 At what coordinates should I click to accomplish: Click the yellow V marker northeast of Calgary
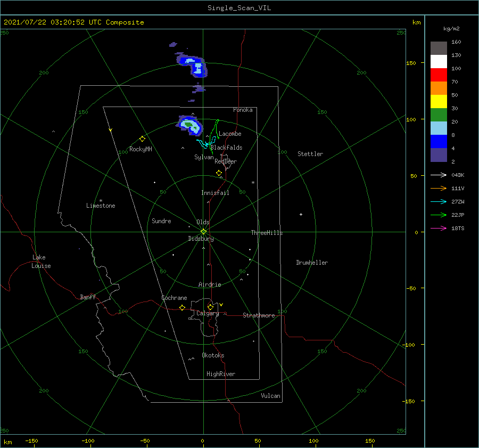click(221, 305)
